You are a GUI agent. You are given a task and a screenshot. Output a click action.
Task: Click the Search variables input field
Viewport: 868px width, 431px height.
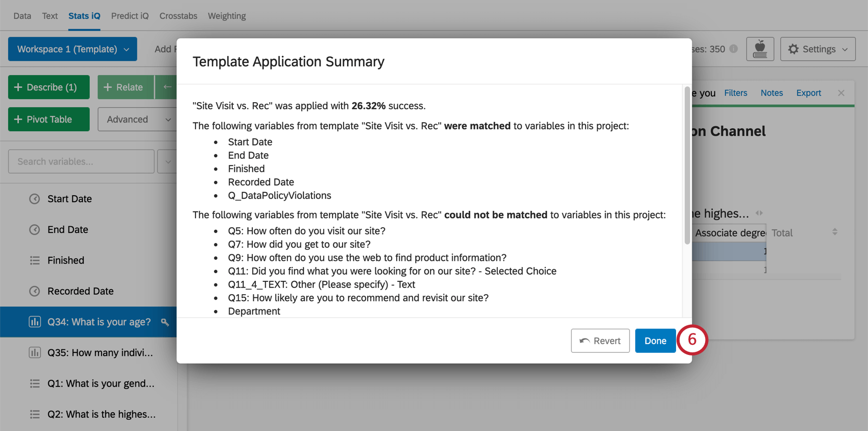pyautogui.click(x=81, y=161)
